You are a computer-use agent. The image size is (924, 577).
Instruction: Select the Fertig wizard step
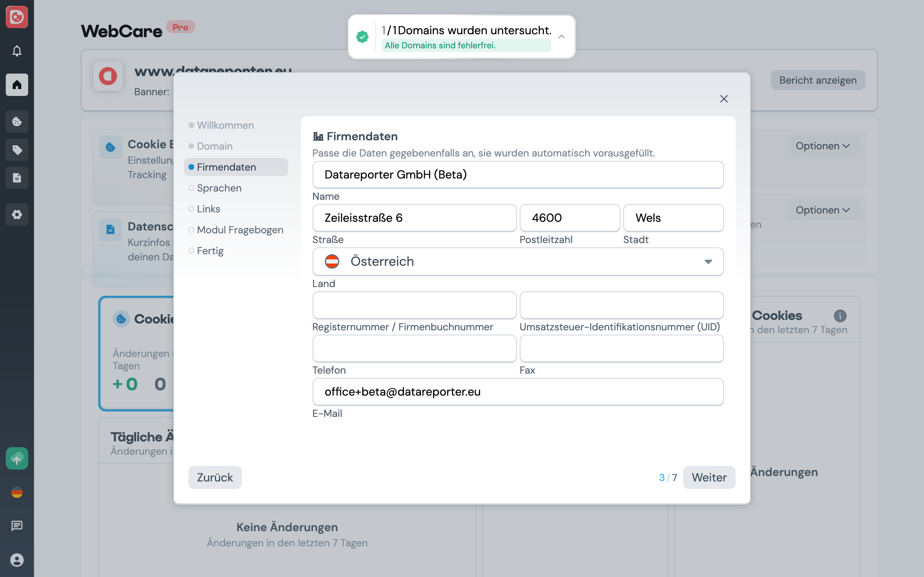(210, 251)
